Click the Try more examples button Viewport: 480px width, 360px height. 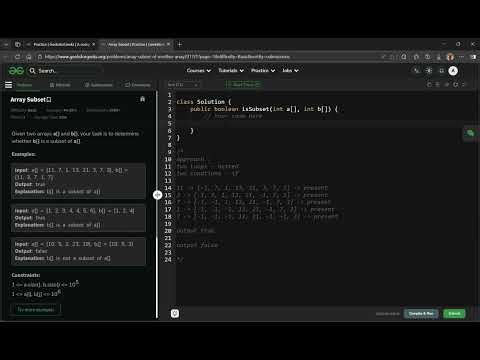[x=36, y=310]
